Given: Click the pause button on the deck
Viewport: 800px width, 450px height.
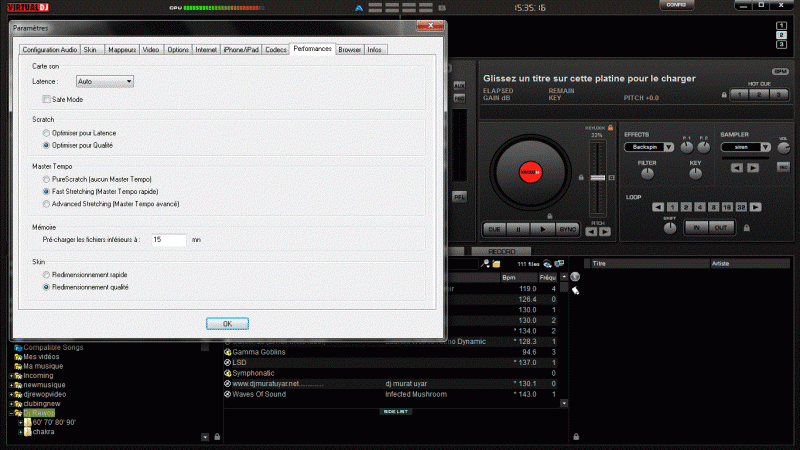Looking at the screenshot, I should pos(518,230).
